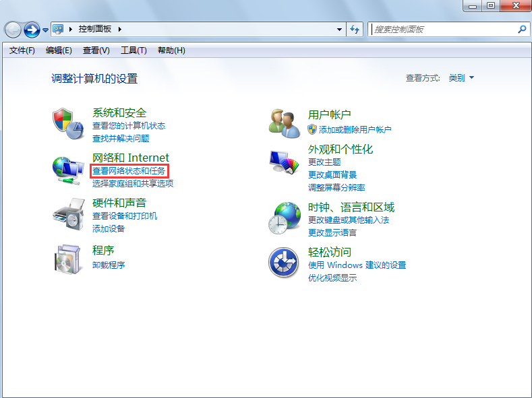Open the 工具(T) menu
Image resolution: width=532 pixels, height=398 pixels.
tap(133, 51)
